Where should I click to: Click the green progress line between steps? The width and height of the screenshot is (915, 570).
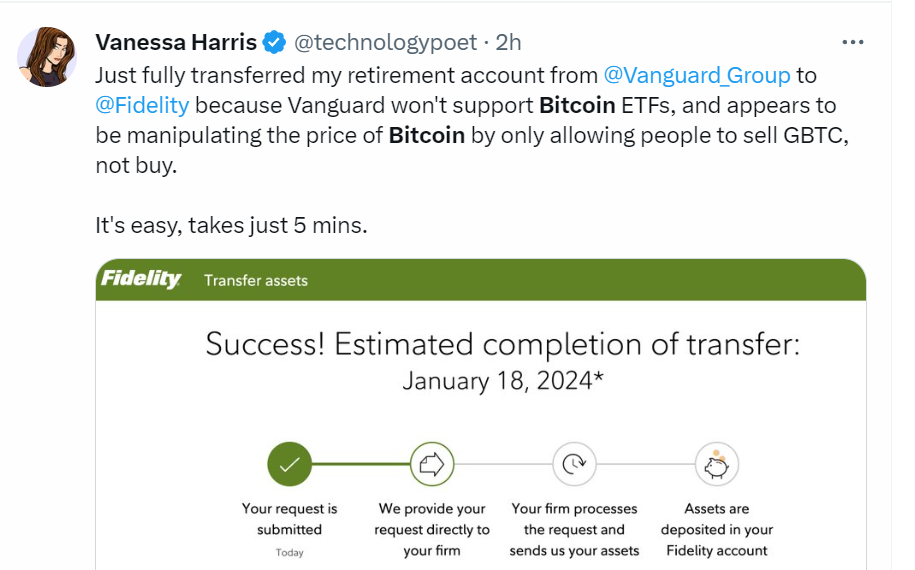tap(361, 464)
